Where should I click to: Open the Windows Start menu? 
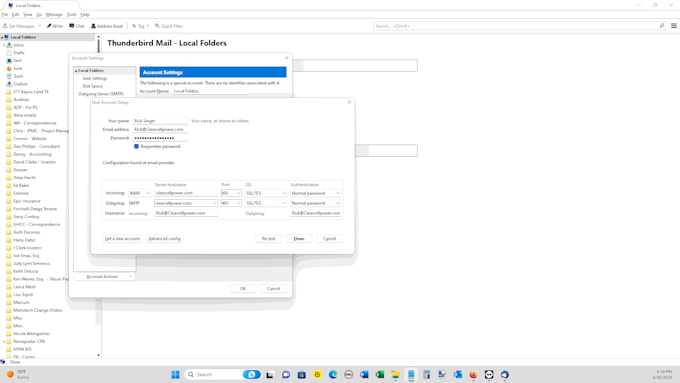point(175,375)
